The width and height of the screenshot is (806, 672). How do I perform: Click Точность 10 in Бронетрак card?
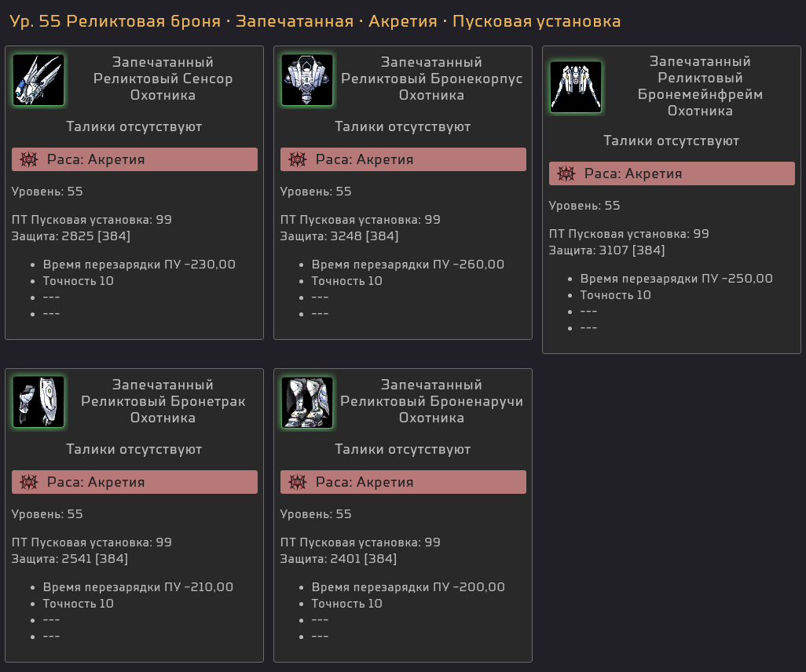pyautogui.click(x=78, y=604)
